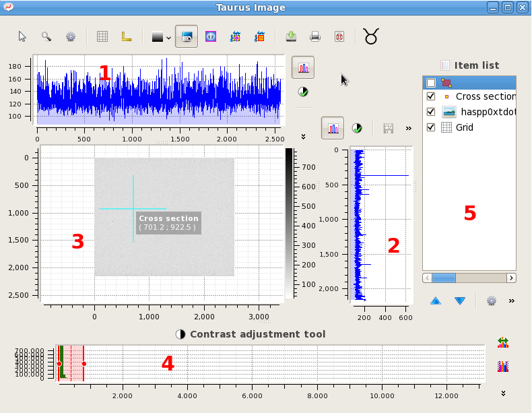Expand more tools chevron above vertical plot
Image resolution: width=532 pixels, height=413 pixels.
click(409, 128)
